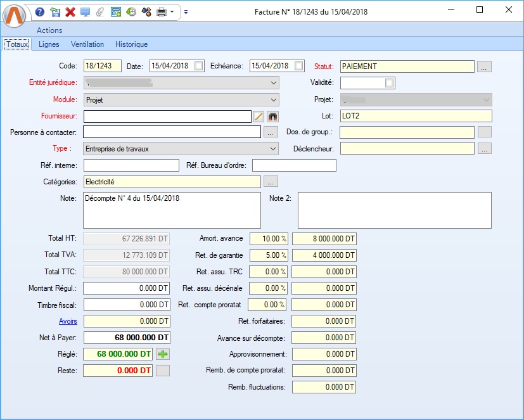The image size is (524, 420).
Task: Click the Avoirs link
Action: pyautogui.click(x=68, y=321)
